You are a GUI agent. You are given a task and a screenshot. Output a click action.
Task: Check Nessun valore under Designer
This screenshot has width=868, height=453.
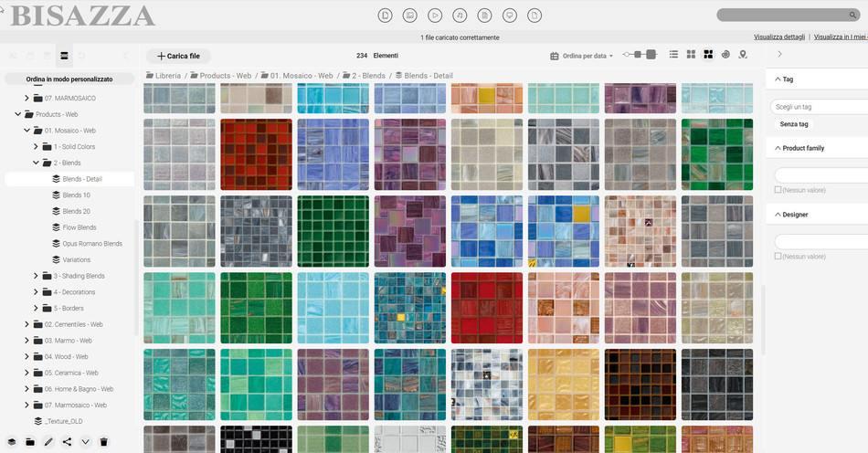point(778,256)
